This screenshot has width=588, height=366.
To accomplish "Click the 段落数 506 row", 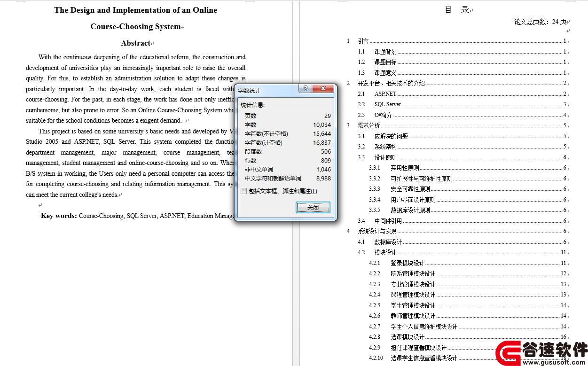I will pos(288,151).
